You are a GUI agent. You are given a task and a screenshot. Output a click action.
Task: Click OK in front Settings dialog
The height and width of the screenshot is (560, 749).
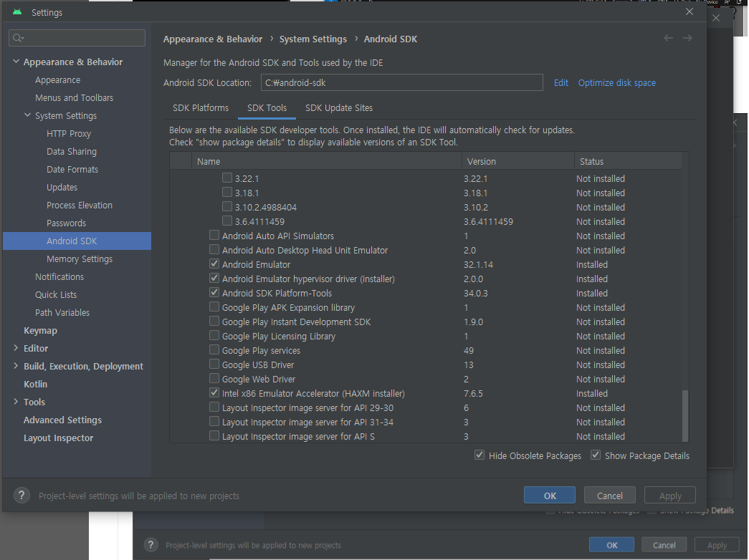[549, 496]
